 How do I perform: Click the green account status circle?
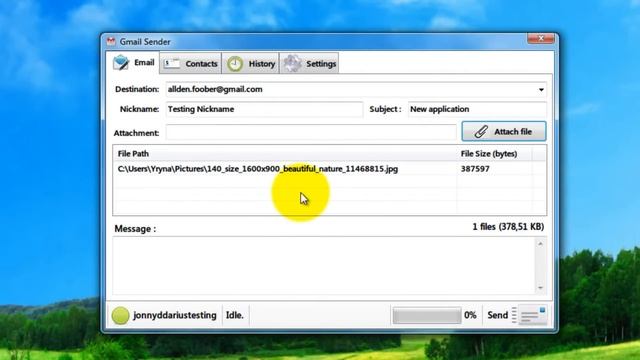(x=120, y=316)
